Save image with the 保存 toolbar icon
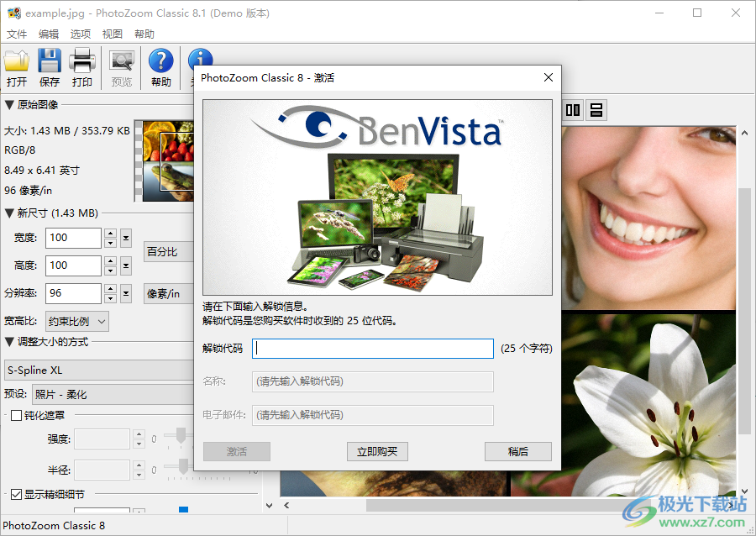Viewport: 756px width, 536px height. coord(50,67)
